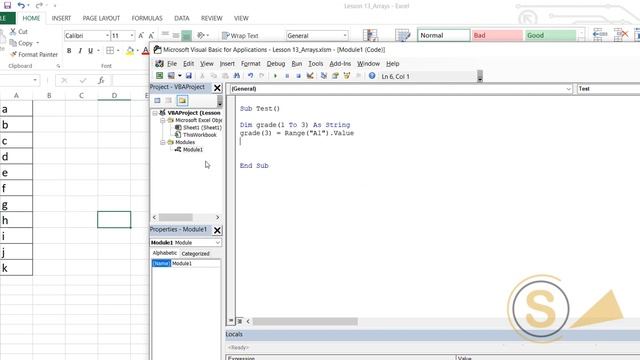This screenshot has height=360, width=640.
Task: Save the VBA project with the disk icon
Action: [189, 76]
